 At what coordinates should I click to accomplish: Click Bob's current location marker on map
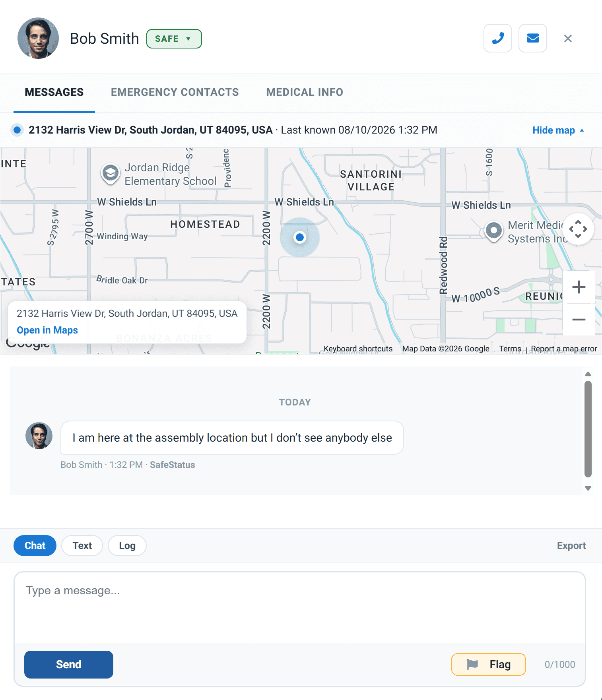[300, 237]
